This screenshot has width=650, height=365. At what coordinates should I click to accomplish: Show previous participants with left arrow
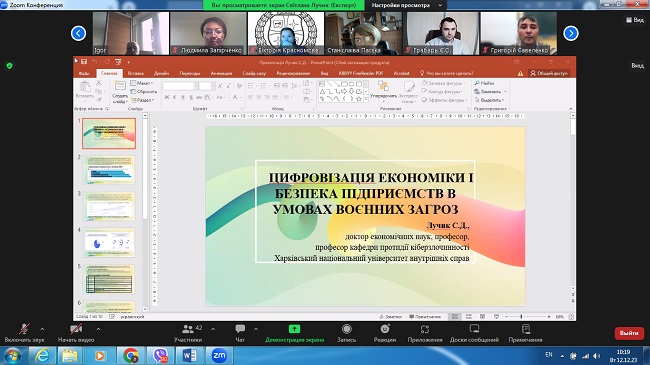coord(78,33)
